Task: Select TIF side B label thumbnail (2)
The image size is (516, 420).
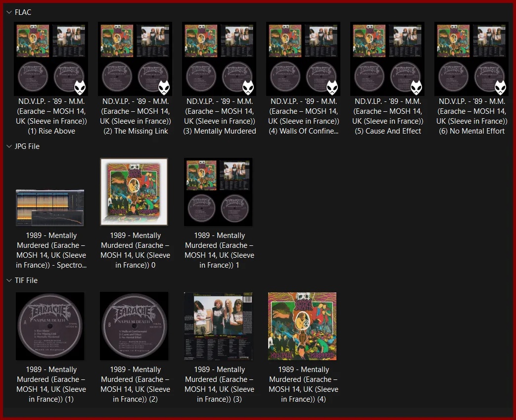Action: 134,326
